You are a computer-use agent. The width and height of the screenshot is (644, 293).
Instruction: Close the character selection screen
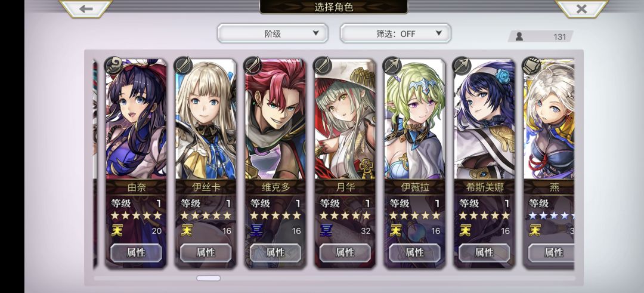(581, 8)
